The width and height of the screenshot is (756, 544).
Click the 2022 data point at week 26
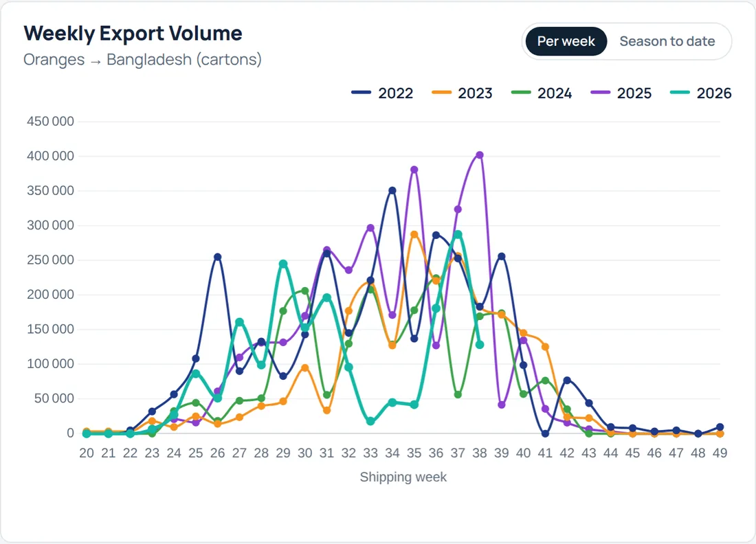coord(217,258)
